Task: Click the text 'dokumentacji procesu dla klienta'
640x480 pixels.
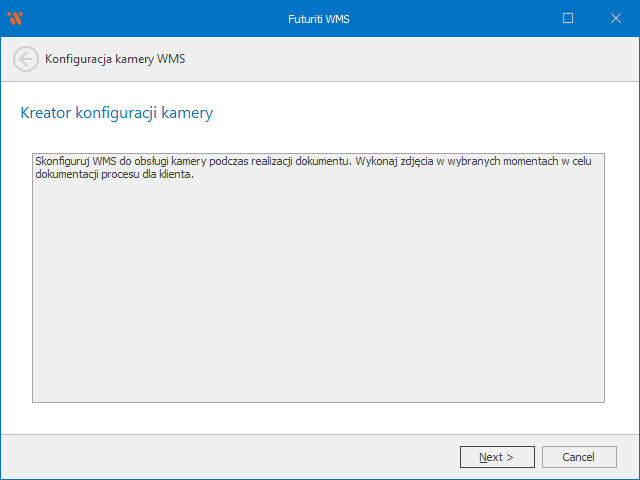Action: (113, 174)
